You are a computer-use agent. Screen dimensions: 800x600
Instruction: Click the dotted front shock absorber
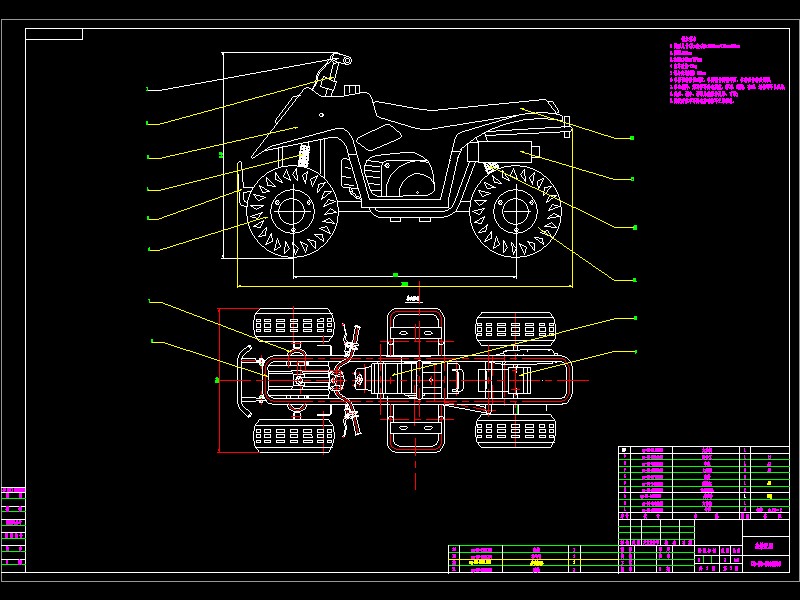tap(304, 156)
